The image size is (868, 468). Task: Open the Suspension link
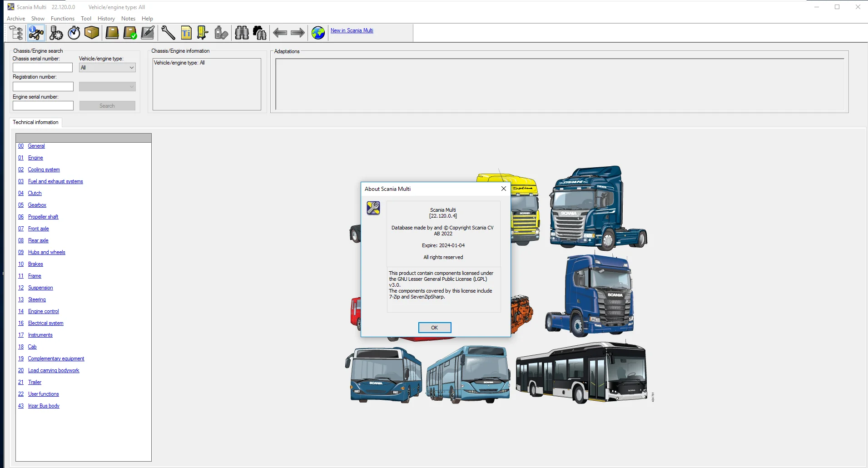tap(40, 288)
